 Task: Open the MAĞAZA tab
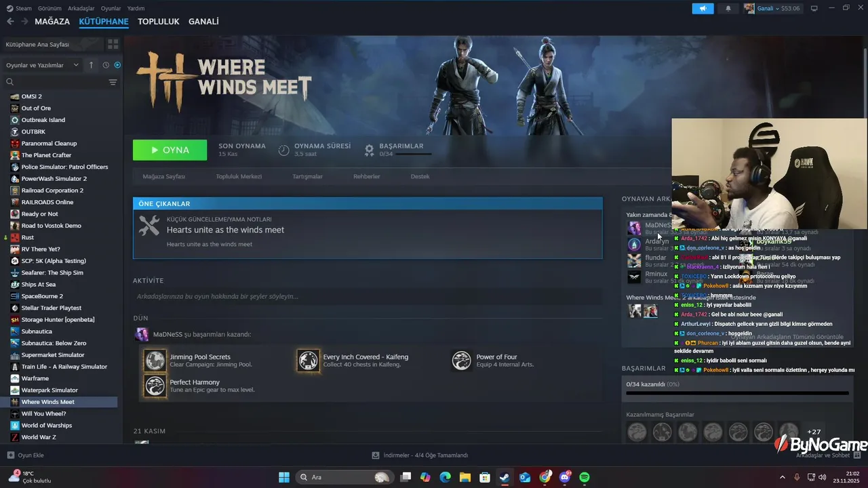[52, 22]
